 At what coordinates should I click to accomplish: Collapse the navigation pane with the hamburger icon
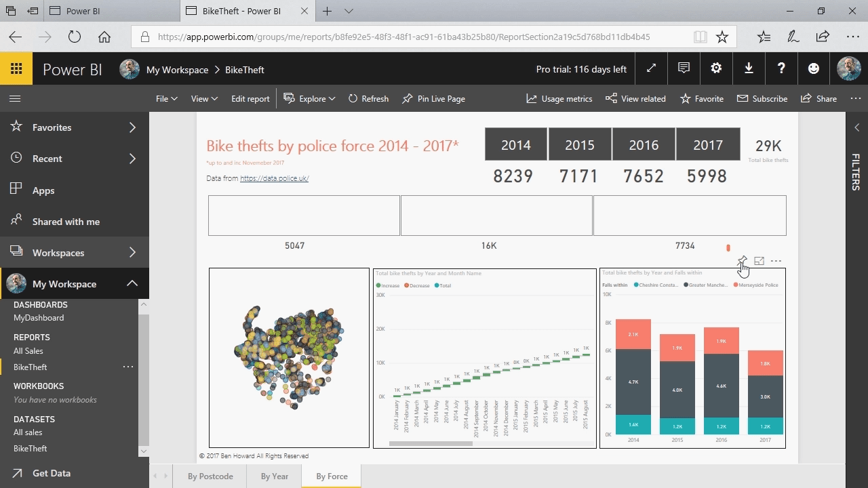click(15, 98)
